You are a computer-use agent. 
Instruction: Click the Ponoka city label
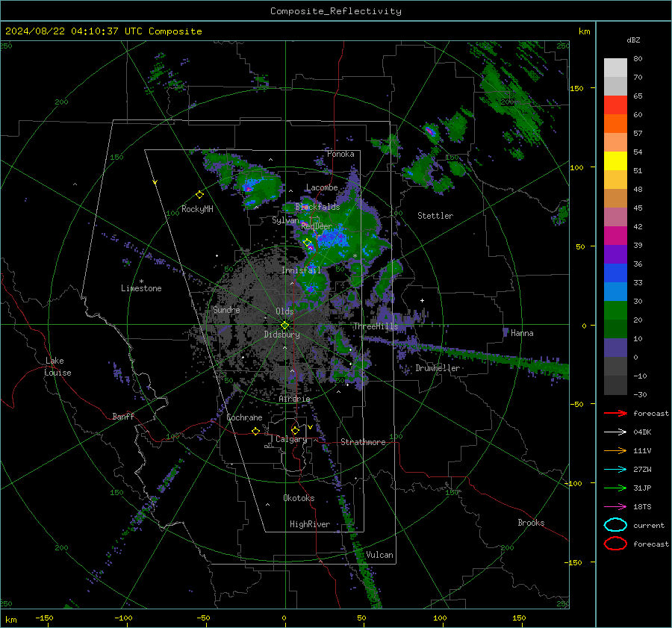click(340, 154)
